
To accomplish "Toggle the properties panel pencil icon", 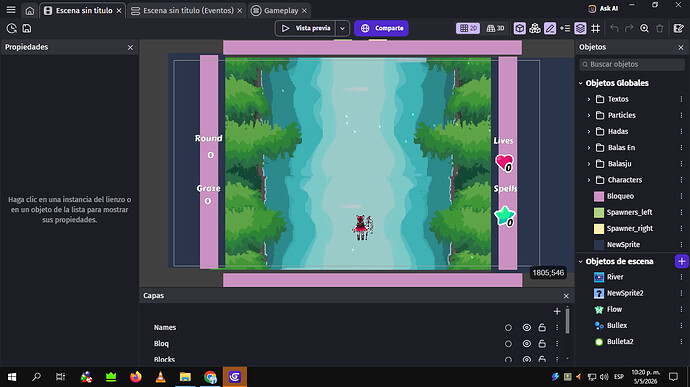I will (x=550, y=28).
